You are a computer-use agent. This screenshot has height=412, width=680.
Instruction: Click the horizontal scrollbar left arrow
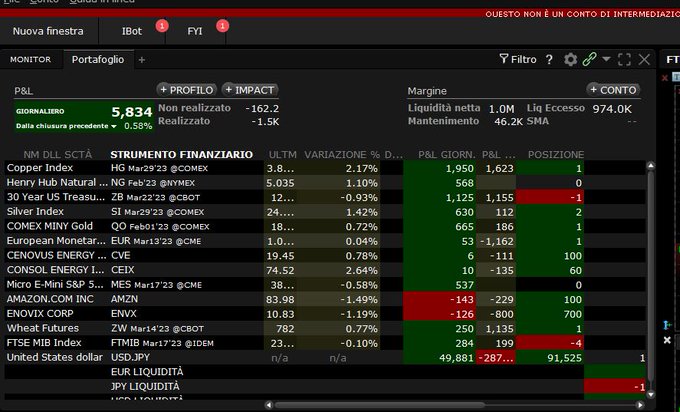(x=269, y=405)
